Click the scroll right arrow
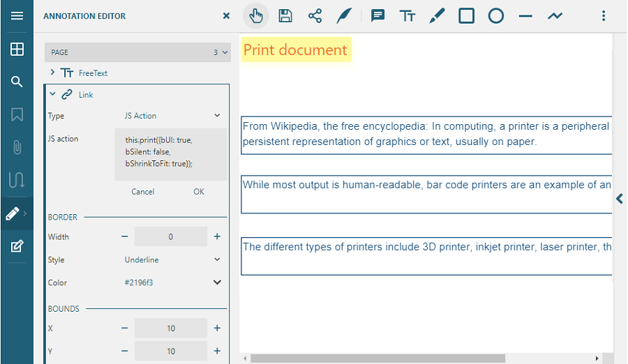 tap(597, 358)
